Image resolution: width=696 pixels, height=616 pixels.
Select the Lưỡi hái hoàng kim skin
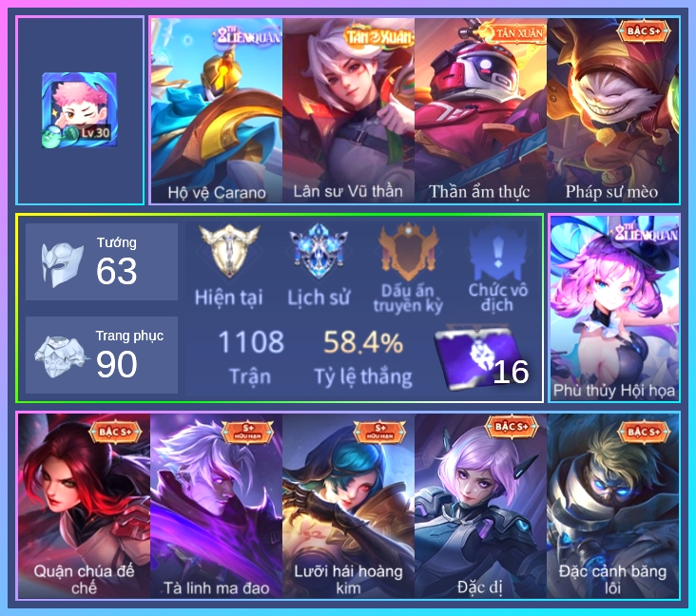point(348,506)
